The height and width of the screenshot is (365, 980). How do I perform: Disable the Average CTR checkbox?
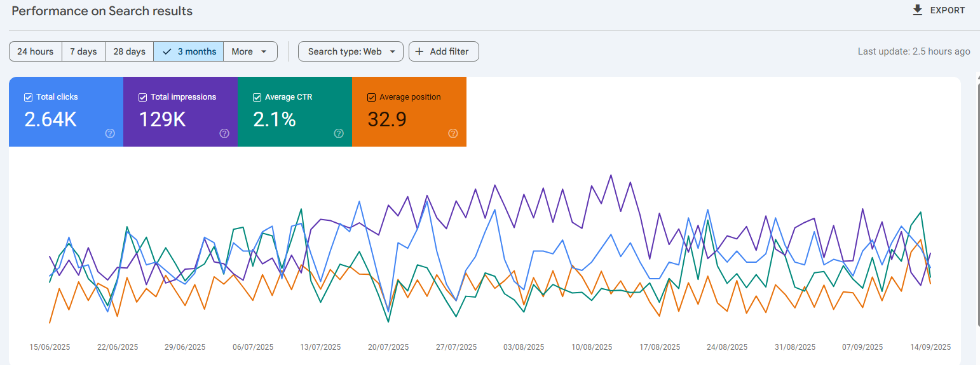pos(257,97)
